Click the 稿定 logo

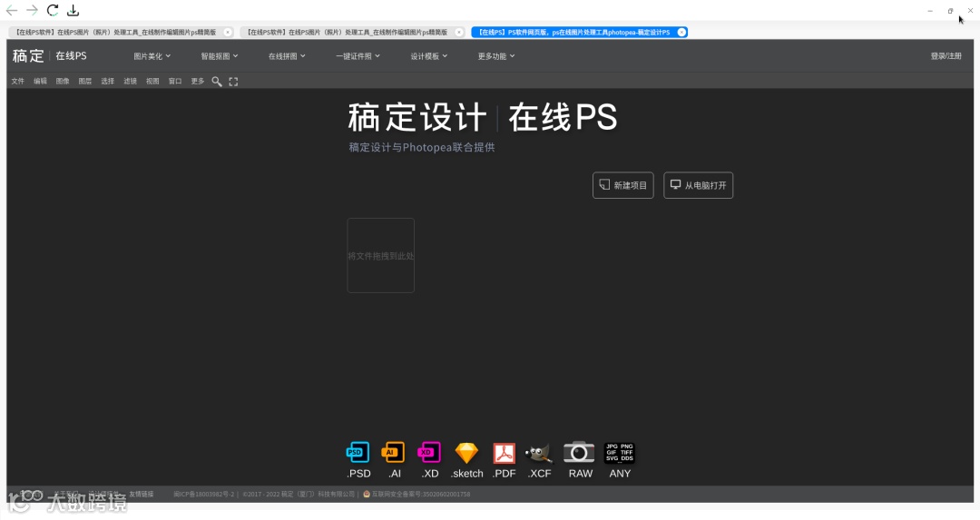[x=28, y=55]
